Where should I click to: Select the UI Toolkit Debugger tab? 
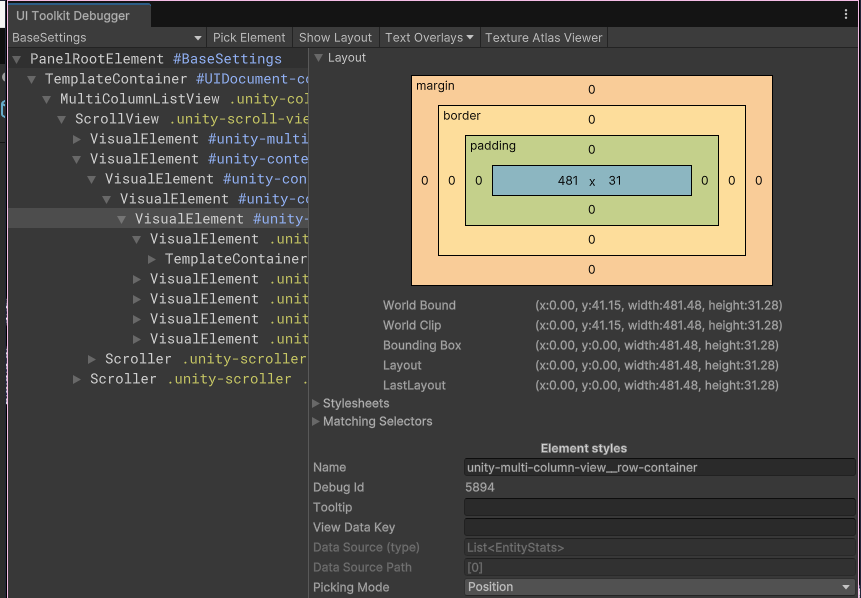[73, 16]
